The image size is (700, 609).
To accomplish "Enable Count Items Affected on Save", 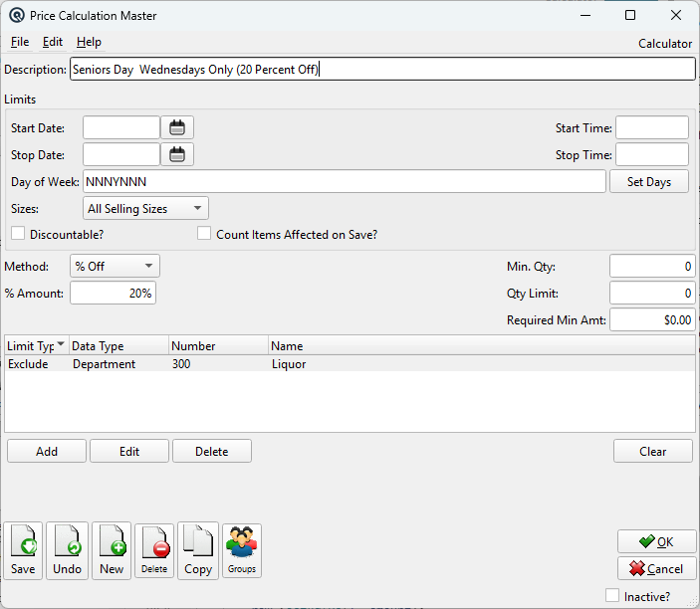I will coord(204,233).
